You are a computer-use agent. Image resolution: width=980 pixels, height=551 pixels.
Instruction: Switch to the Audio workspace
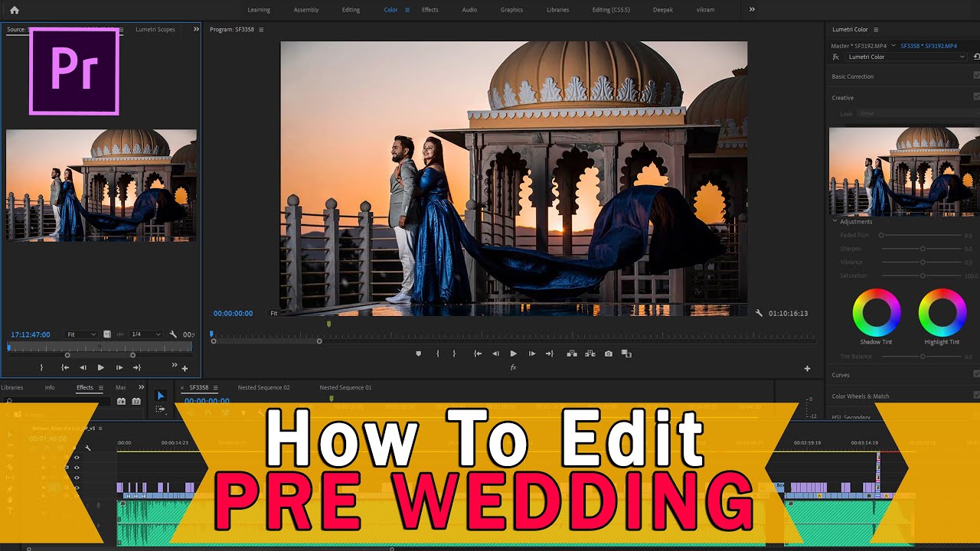[x=469, y=10]
